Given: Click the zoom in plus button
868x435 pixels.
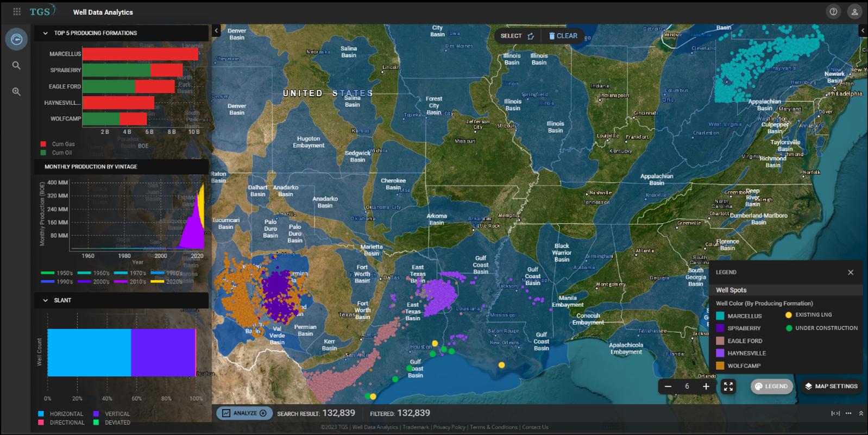Looking at the screenshot, I should pos(706,387).
